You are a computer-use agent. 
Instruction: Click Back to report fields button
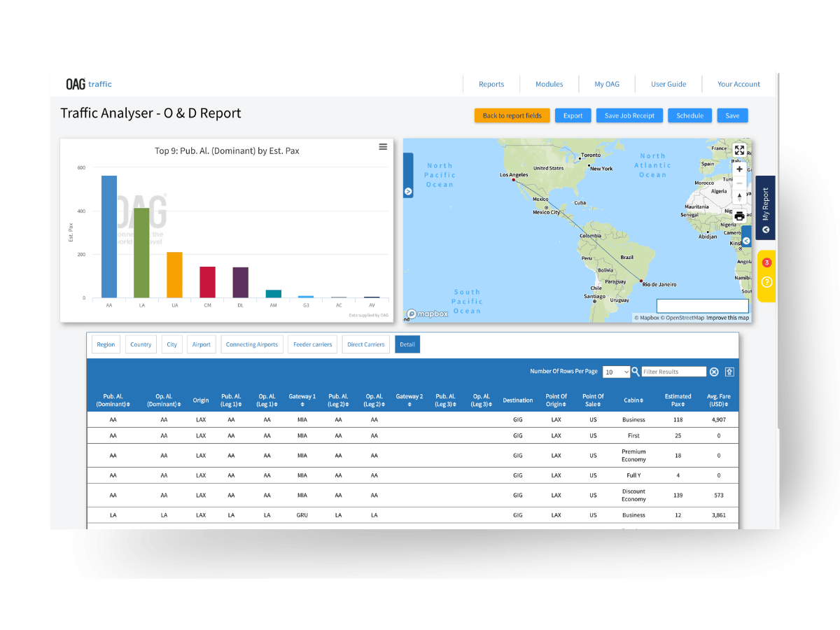click(512, 115)
